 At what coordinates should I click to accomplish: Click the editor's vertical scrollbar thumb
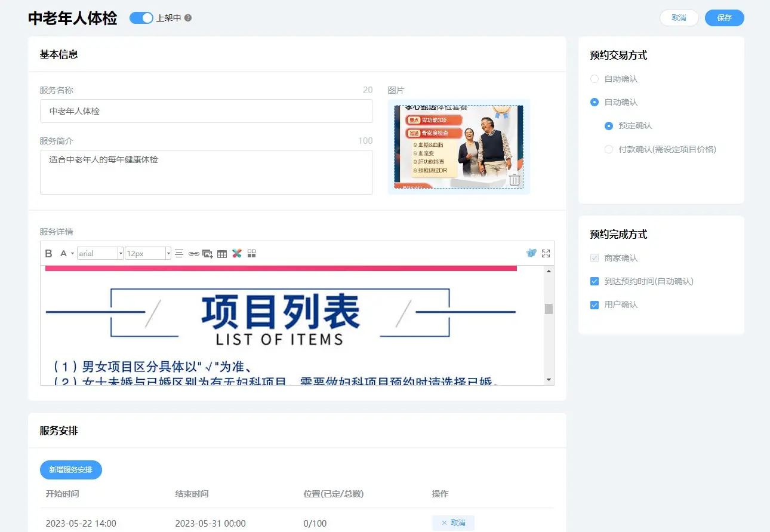coord(549,309)
